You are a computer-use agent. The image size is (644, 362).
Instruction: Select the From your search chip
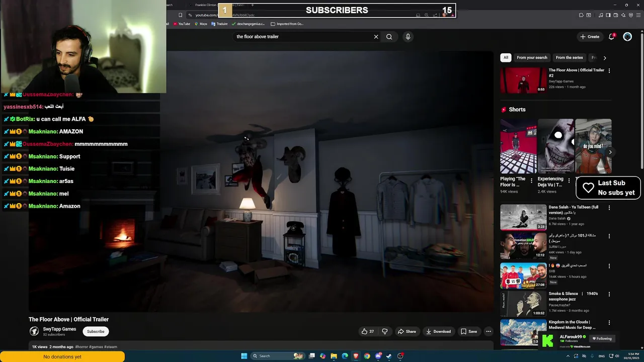tap(532, 58)
